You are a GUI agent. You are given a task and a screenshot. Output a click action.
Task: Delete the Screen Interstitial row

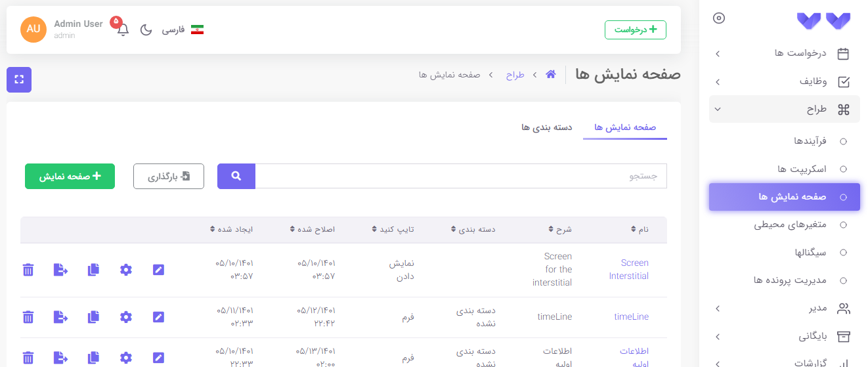[x=28, y=269]
